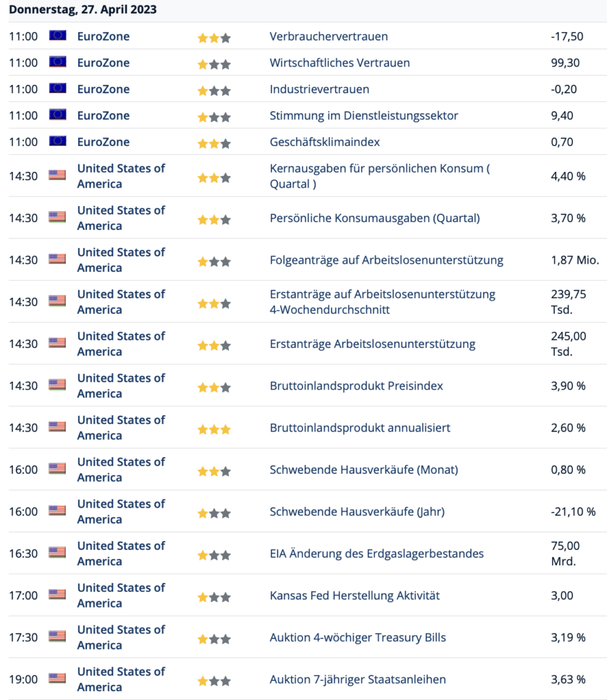
Task: Click the star rating for Wirtschaftliches Vertrauen
Action: [x=214, y=65]
